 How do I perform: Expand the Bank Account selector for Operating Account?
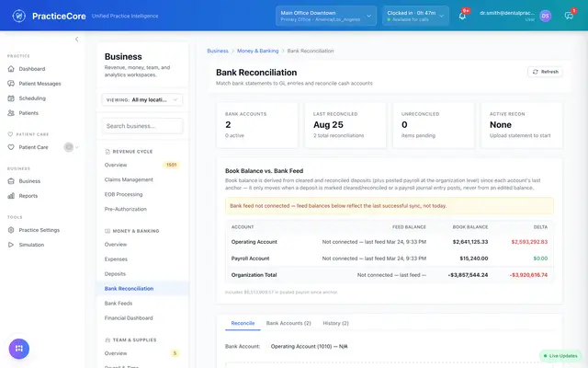(309, 346)
